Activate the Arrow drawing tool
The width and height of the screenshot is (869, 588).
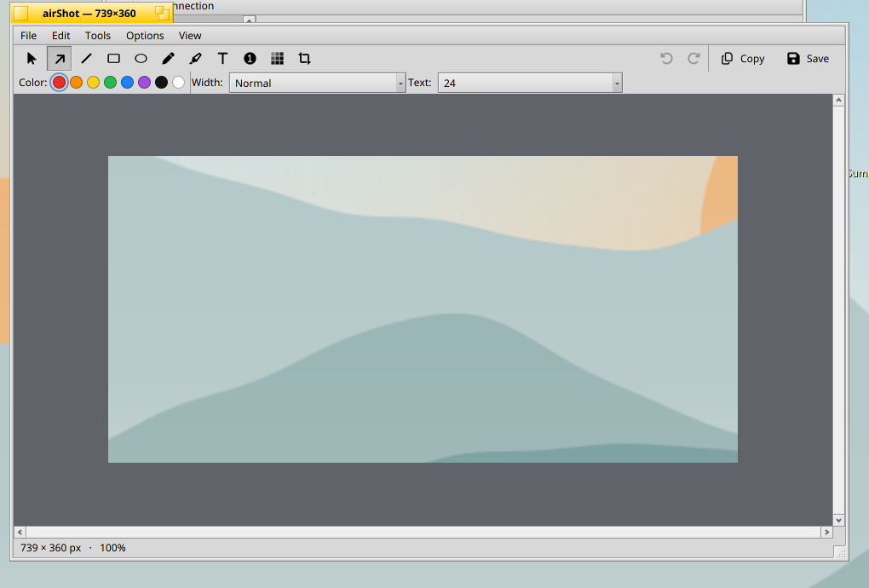(60, 59)
